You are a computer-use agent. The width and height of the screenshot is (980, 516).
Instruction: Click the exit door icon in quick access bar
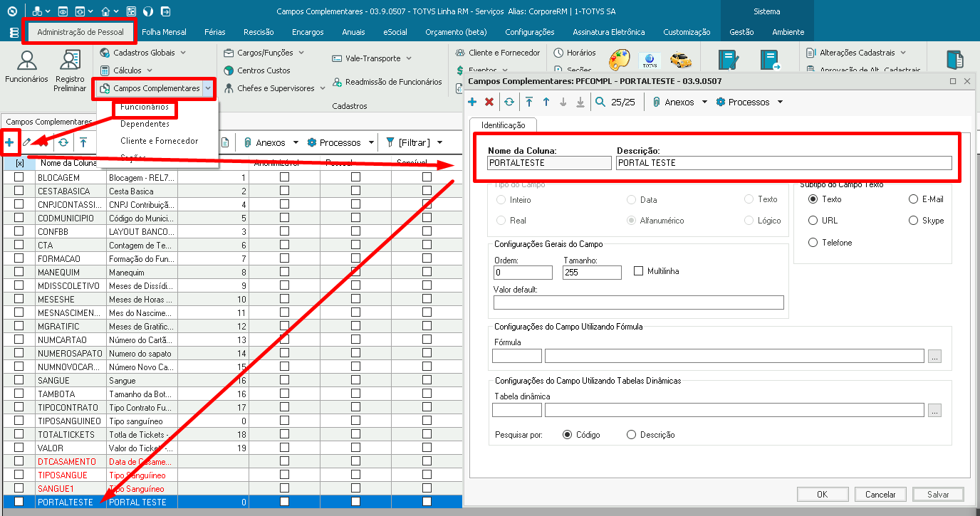click(165, 11)
